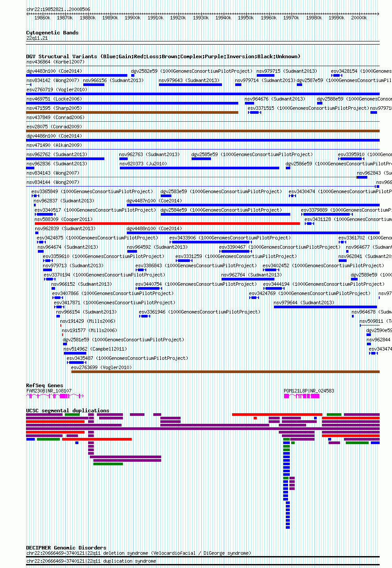Click the blue gain bar under nsv820373

[x=200, y=168]
